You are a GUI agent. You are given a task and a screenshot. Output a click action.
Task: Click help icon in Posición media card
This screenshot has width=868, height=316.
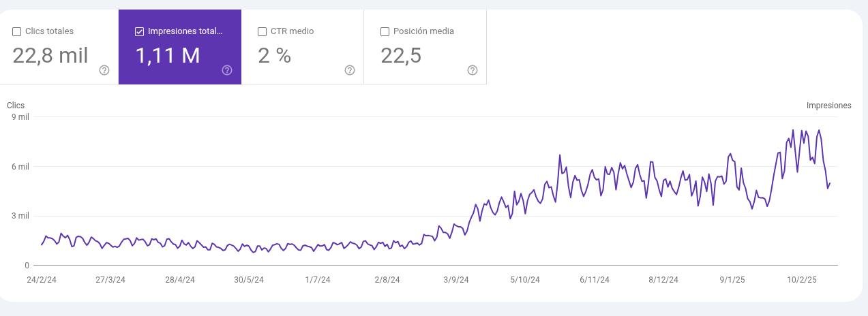[x=473, y=70]
